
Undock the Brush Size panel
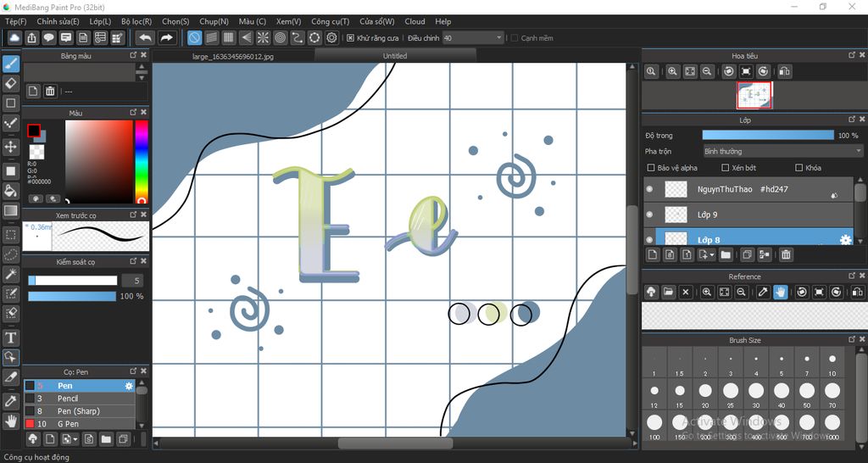tap(851, 339)
